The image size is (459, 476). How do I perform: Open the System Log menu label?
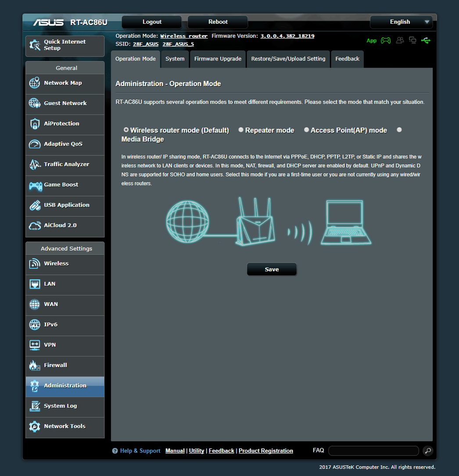(x=61, y=406)
